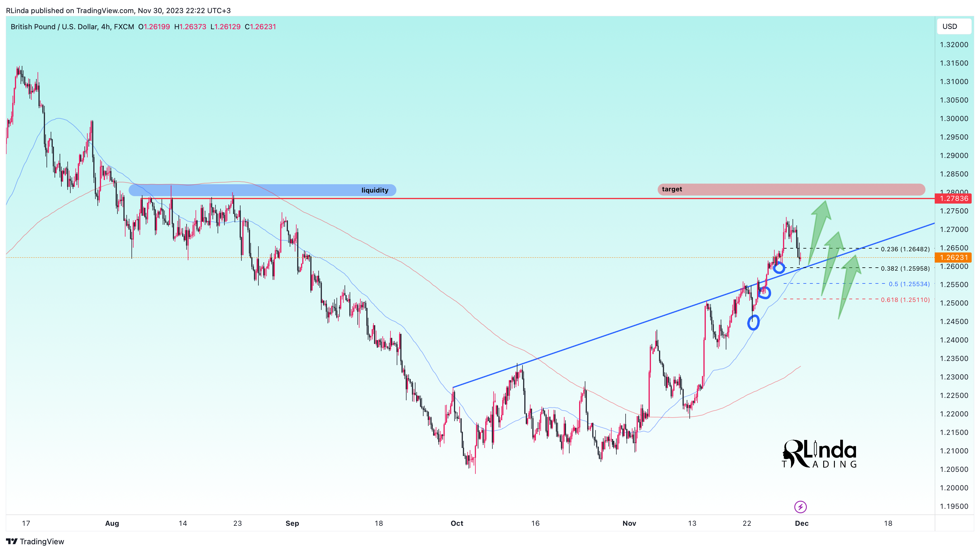The image size is (980, 552).
Task: Click the Dec date axis label
Action: [x=801, y=523]
